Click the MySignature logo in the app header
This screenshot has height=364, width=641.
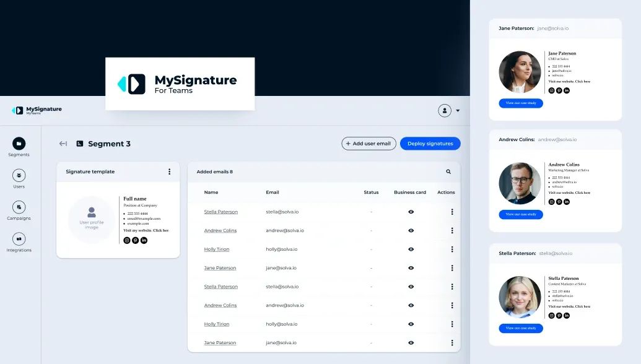[x=37, y=110]
